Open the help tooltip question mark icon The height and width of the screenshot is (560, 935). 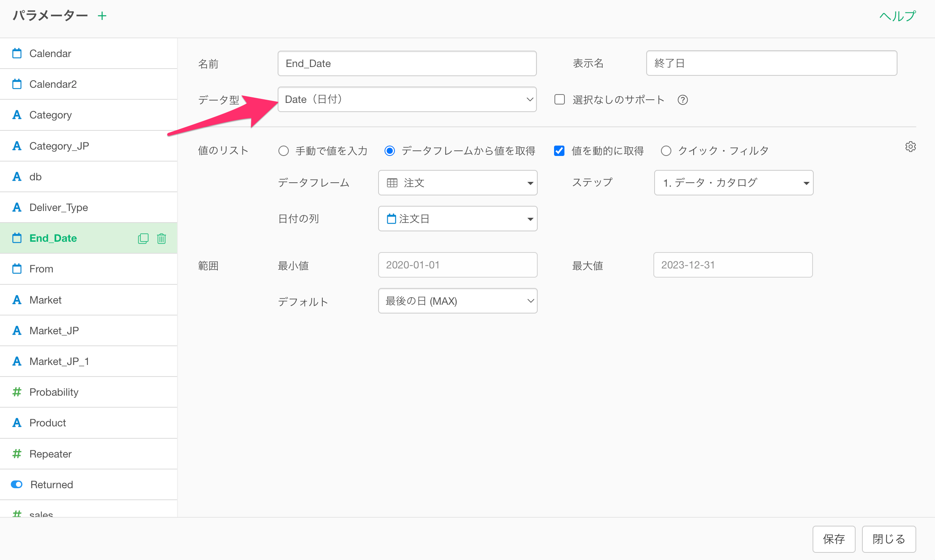click(683, 100)
